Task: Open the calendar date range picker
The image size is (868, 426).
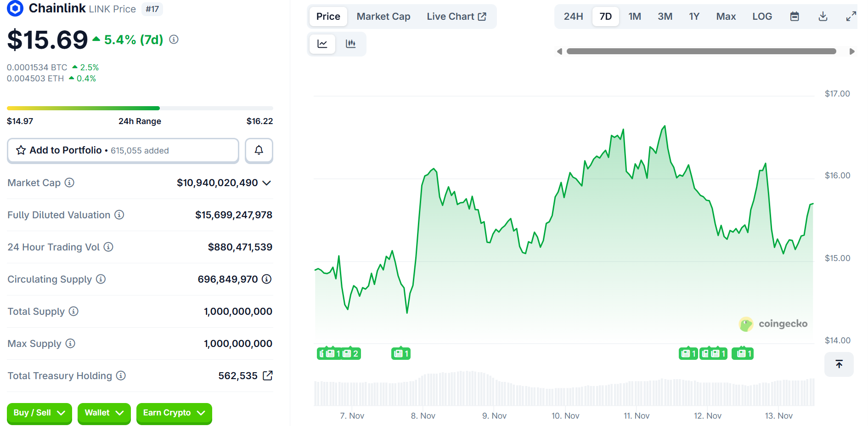Action: (795, 16)
